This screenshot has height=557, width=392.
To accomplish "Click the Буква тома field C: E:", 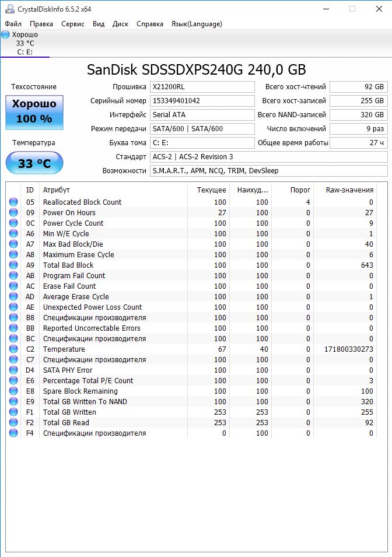I will coord(202,143).
